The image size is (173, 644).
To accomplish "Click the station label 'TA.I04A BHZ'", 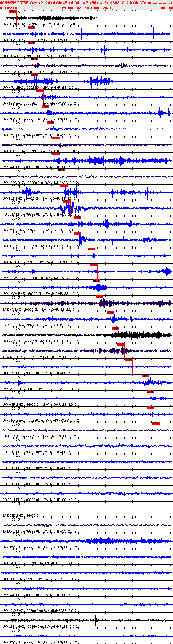I will pyautogui.click(x=12, y=310).
